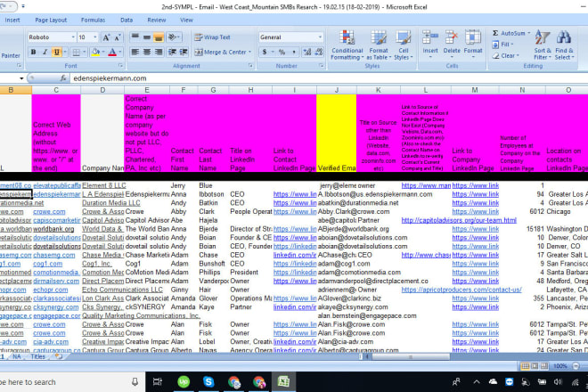The height and width of the screenshot is (392, 588).
Task: Open text orientation options
Action: pos(174,37)
